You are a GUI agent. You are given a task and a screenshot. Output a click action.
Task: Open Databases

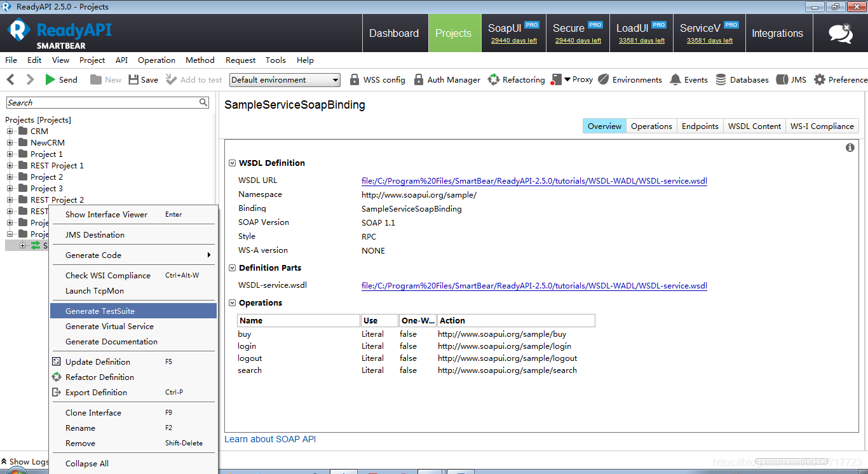pyautogui.click(x=742, y=79)
